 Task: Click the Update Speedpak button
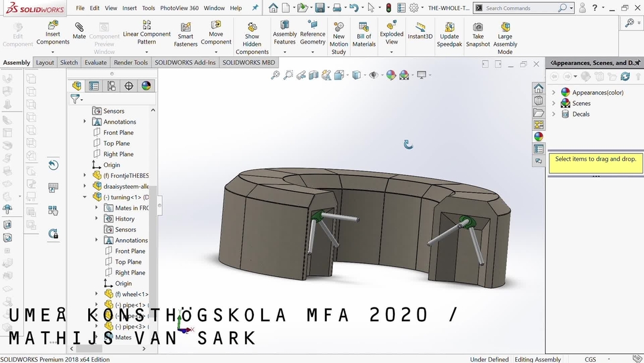pyautogui.click(x=449, y=35)
